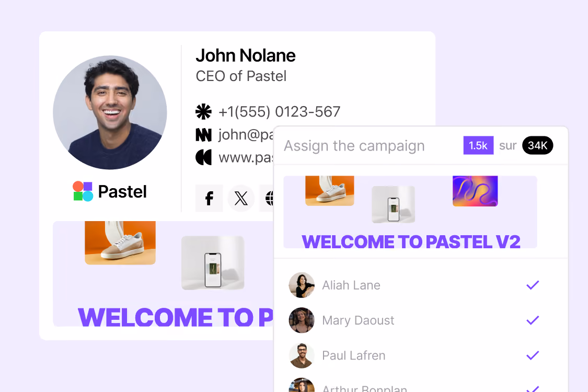Click CEO of Pastel title

pyautogui.click(x=241, y=76)
